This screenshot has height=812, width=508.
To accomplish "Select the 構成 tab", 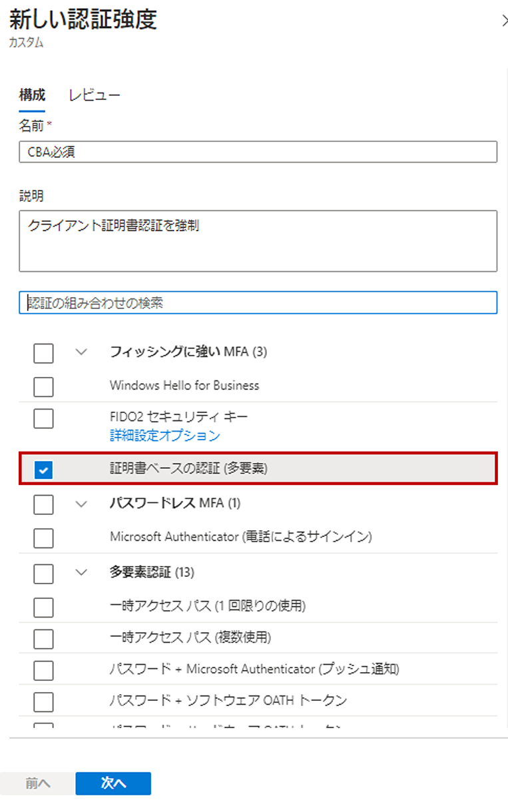I will coord(32,95).
